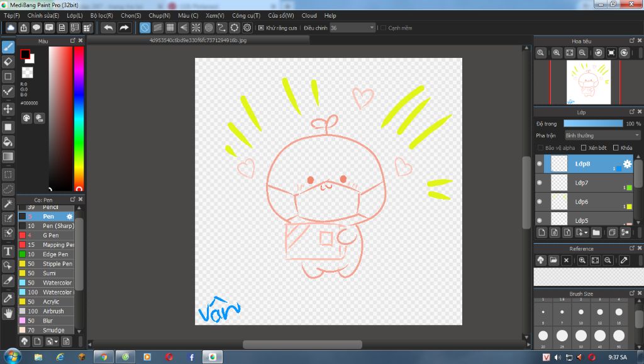Viewport: 644px width, 364px height.
Task: Choose the Magic Wand tool
Action: click(x=8, y=204)
